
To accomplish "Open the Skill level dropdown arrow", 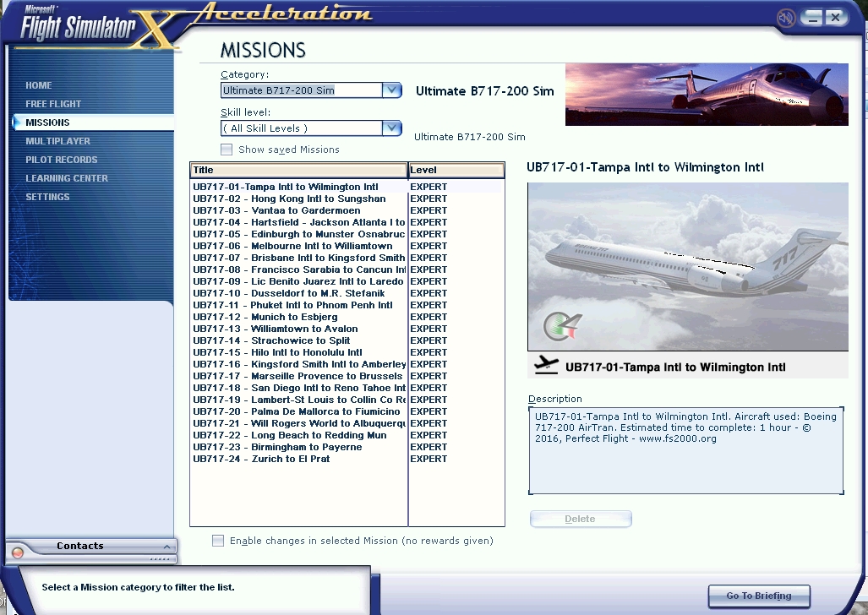I will [x=392, y=128].
